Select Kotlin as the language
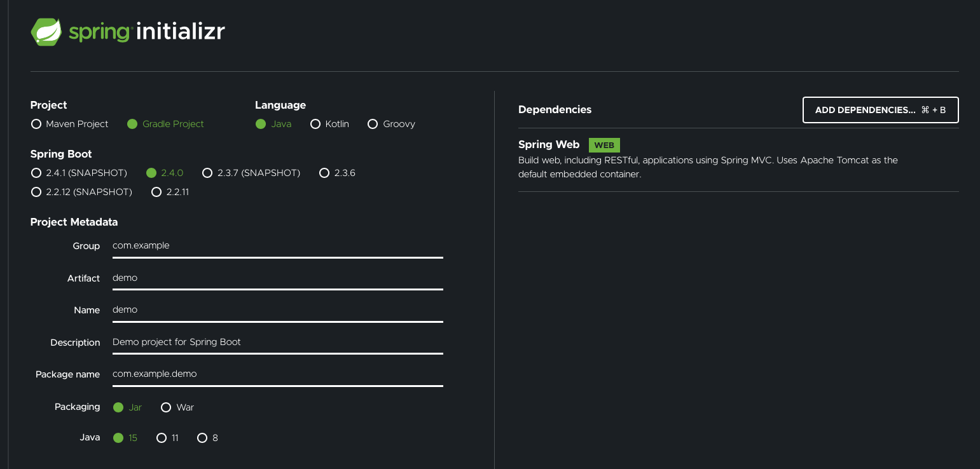 point(315,124)
